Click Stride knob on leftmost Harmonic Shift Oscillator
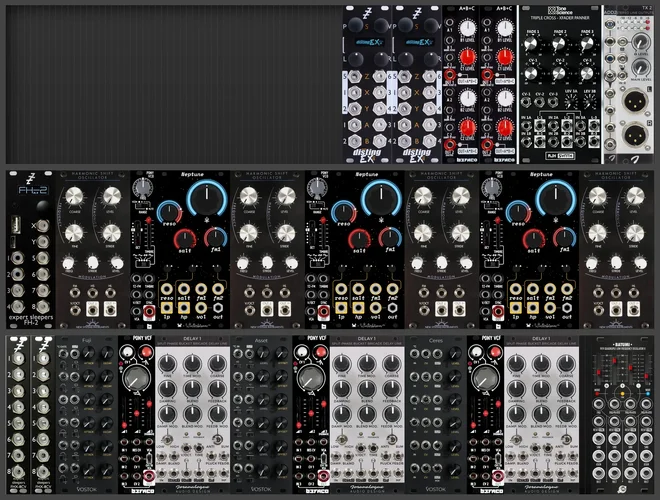 (112, 233)
